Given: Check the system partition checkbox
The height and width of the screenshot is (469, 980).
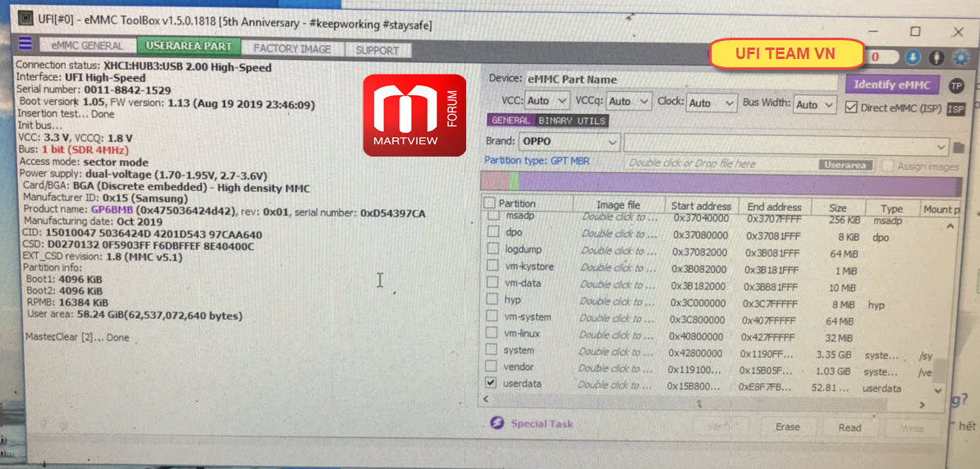Looking at the screenshot, I should click(x=492, y=350).
